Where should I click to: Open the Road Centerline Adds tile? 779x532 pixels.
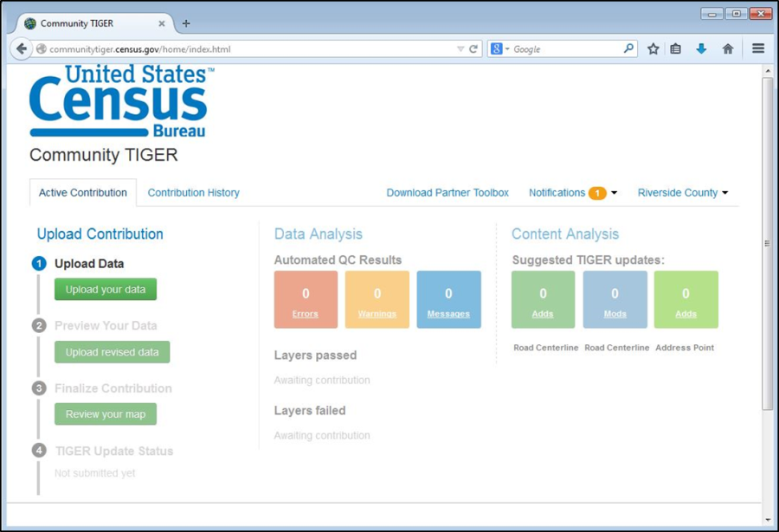543,299
